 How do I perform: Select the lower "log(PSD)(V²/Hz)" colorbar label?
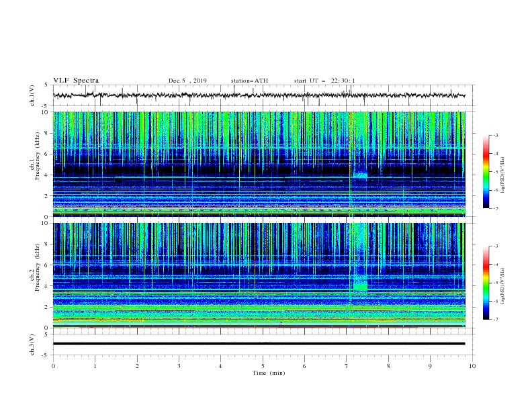coord(503,286)
